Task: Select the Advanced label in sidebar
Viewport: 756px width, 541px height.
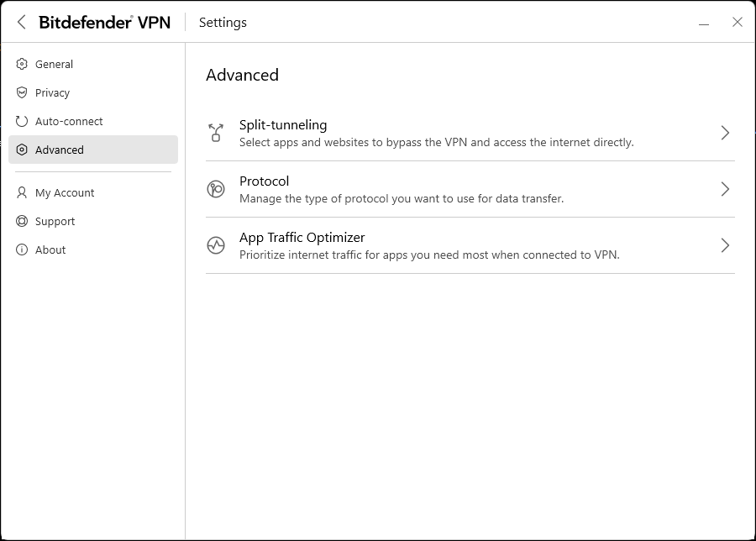Action: point(60,150)
